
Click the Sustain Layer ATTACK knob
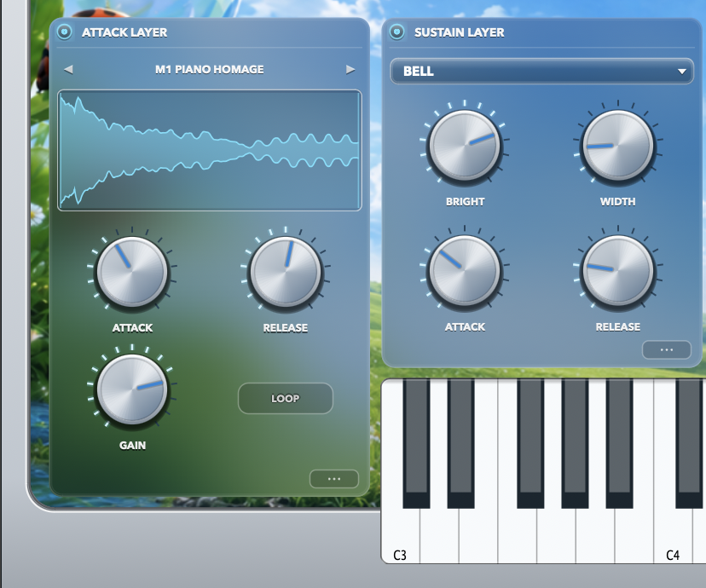[x=465, y=270]
